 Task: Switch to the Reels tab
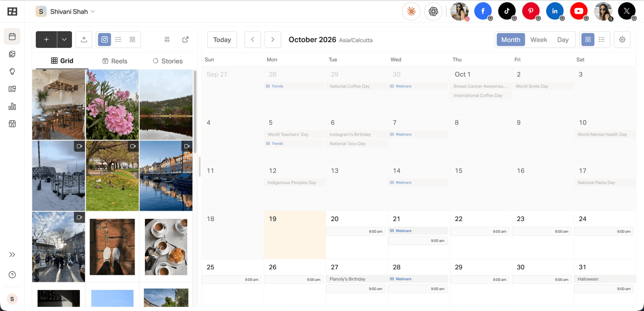[115, 61]
